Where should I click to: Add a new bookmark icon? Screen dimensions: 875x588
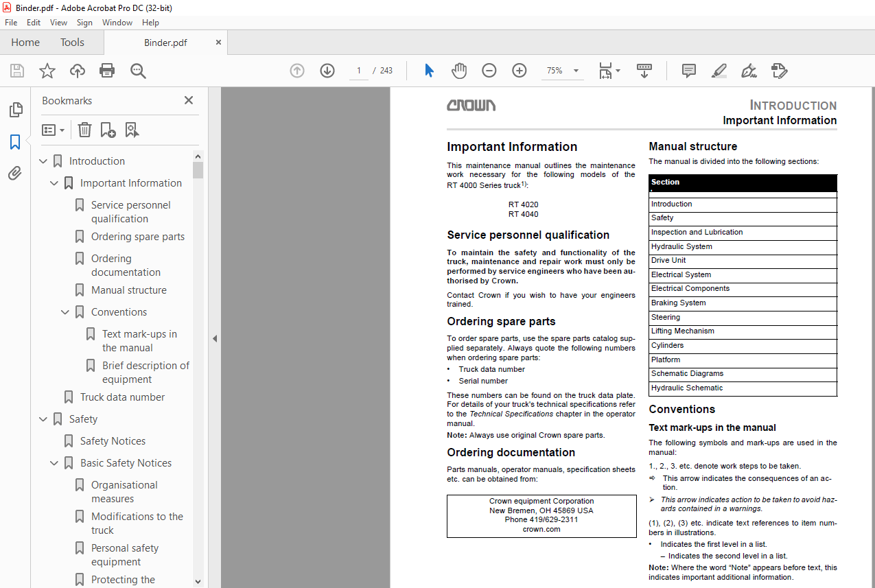tap(108, 130)
